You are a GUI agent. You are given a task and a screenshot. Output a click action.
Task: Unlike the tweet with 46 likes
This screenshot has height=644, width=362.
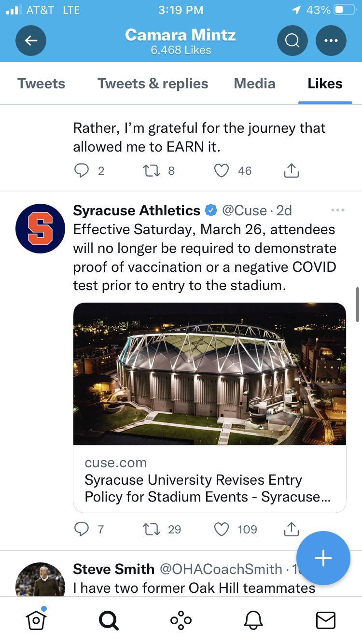pyautogui.click(x=222, y=170)
